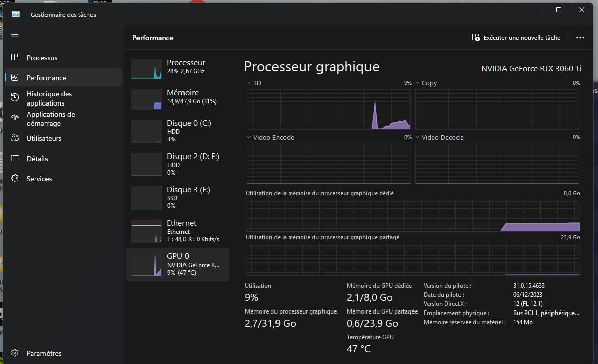Click the Task Manager app icon in title bar

click(16, 14)
